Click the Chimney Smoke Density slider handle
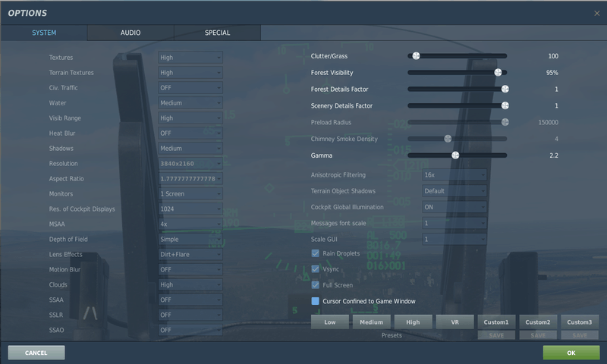The width and height of the screenshot is (607, 364). point(448,139)
